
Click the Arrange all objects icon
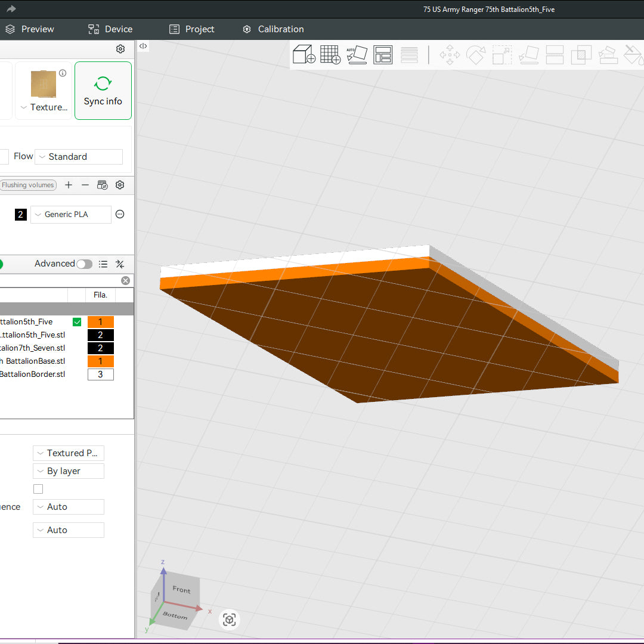tap(383, 54)
